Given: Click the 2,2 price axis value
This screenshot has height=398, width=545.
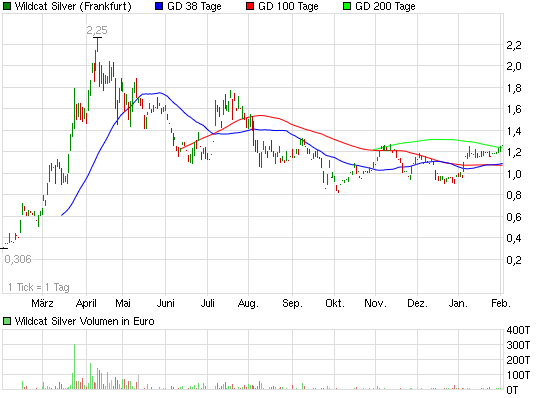Looking at the screenshot, I should pos(514,45).
